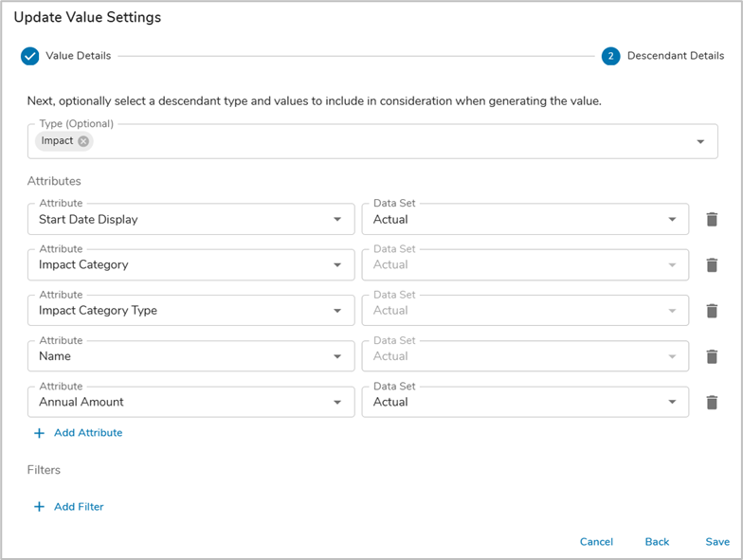Click trash icon beside Annual Amount row

point(712,402)
